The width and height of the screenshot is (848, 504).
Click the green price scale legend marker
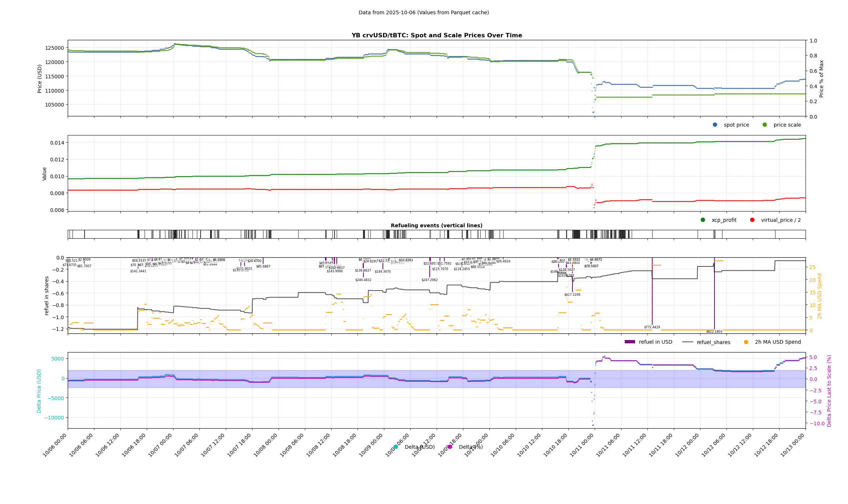pos(765,125)
